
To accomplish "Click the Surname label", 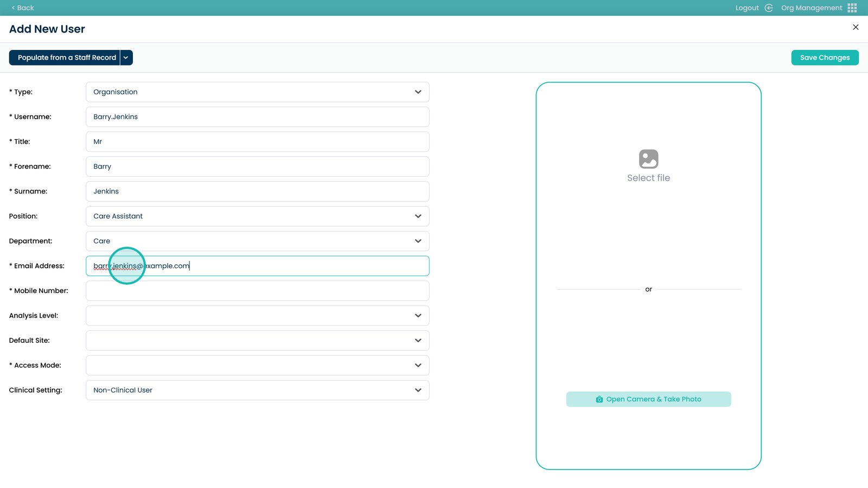I will 28,191.
